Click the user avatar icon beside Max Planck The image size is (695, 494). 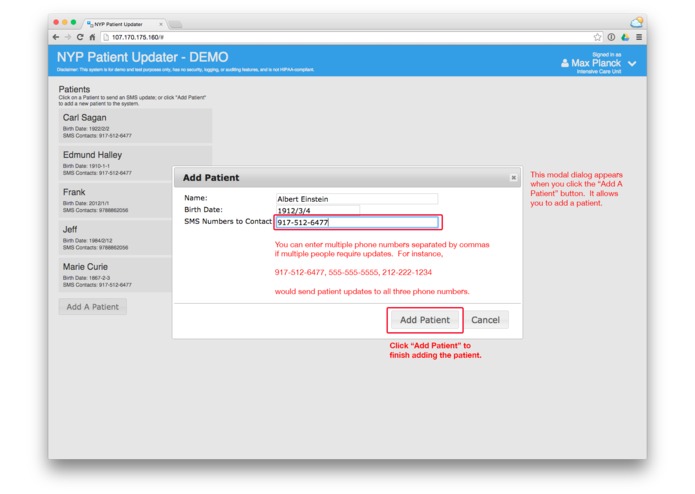[x=565, y=63]
